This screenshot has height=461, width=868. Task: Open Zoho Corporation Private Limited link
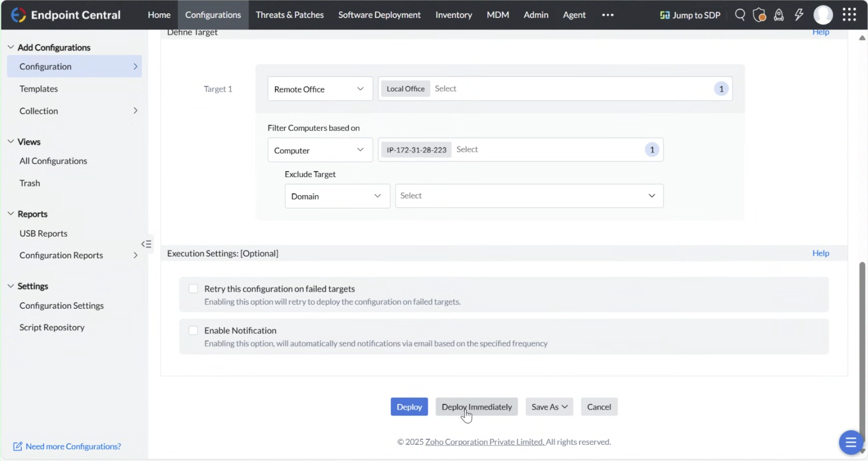(x=485, y=442)
